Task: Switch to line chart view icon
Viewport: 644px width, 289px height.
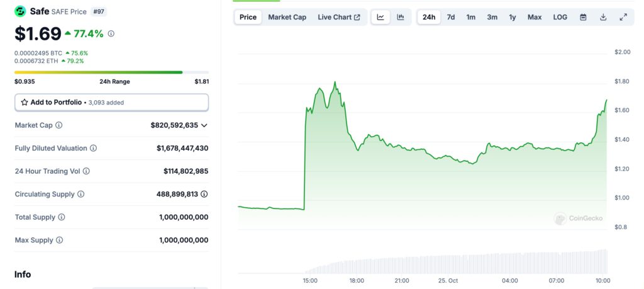Action: 380,17
